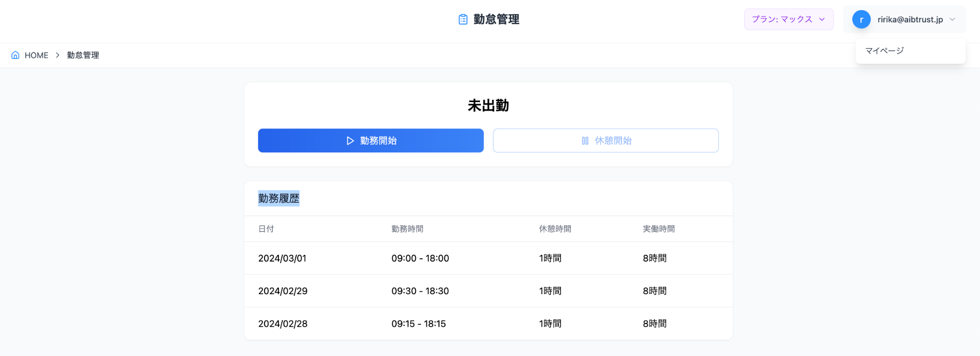980x356 pixels.
Task: Click the pause icon on 休憩開始
Action: pyautogui.click(x=585, y=141)
